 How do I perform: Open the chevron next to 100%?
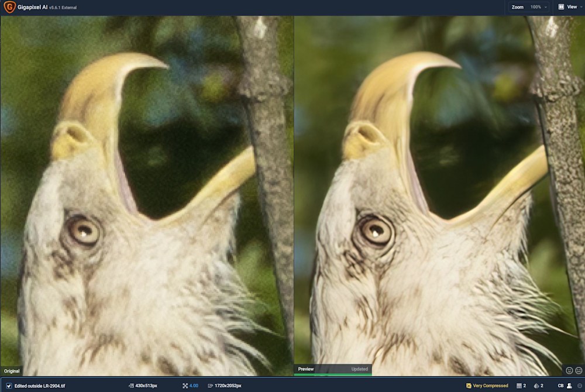pyautogui.click(x=545, y=7)
